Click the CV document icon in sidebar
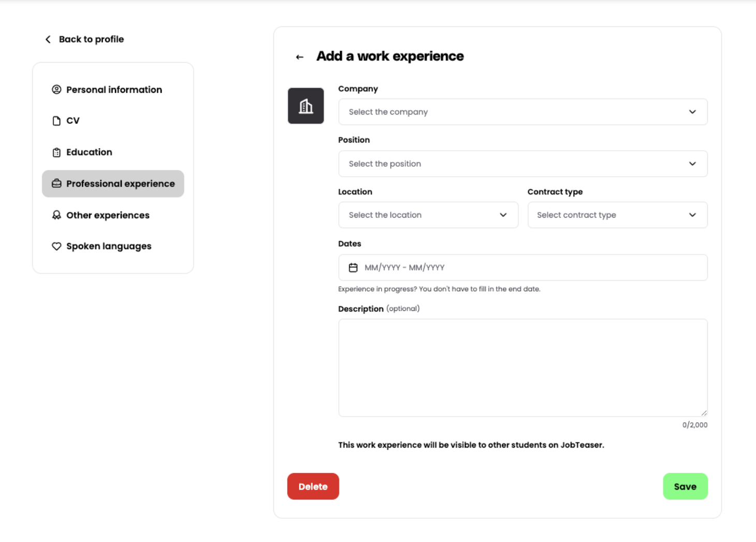The width and height of the screenshot is (756, 542). (56, 121)
